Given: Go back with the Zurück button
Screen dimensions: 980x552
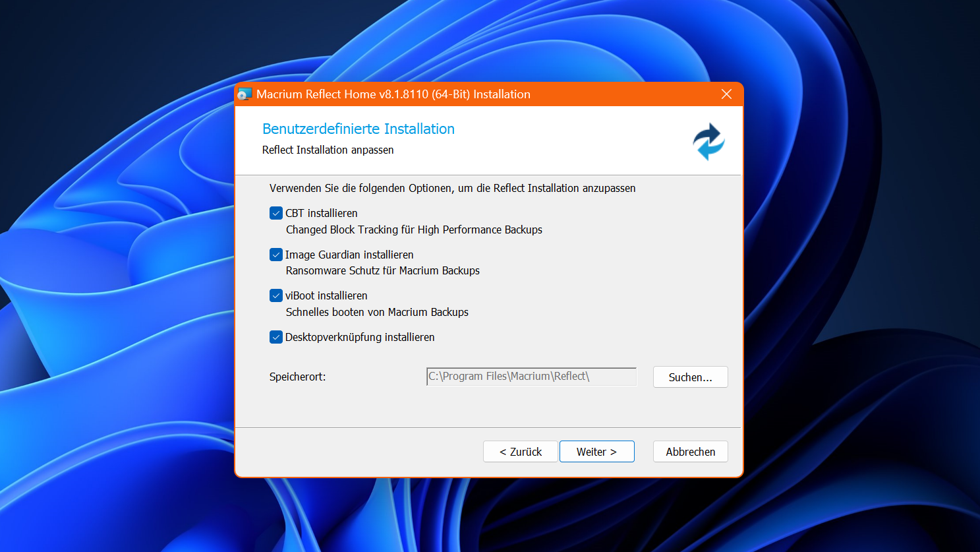Looking at the screenshot, I should (520, 452).
